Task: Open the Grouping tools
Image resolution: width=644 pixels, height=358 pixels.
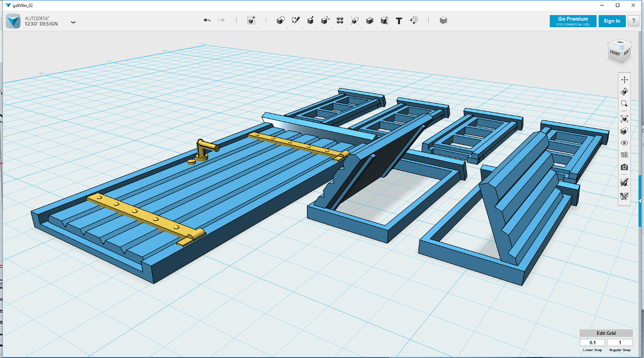Action: click(355, 21)
